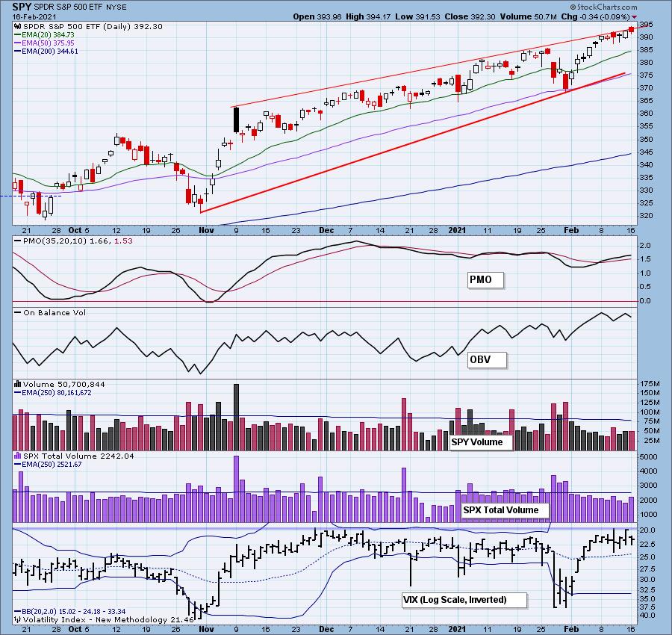The image size is (672, 635).
Task: Click the bar icon before Volume 50,700,844
Action: click(18, 384)
